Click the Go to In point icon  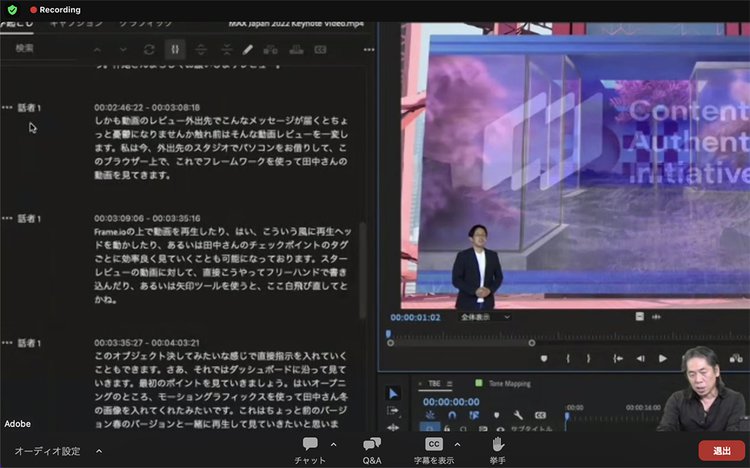pos(618,358)
